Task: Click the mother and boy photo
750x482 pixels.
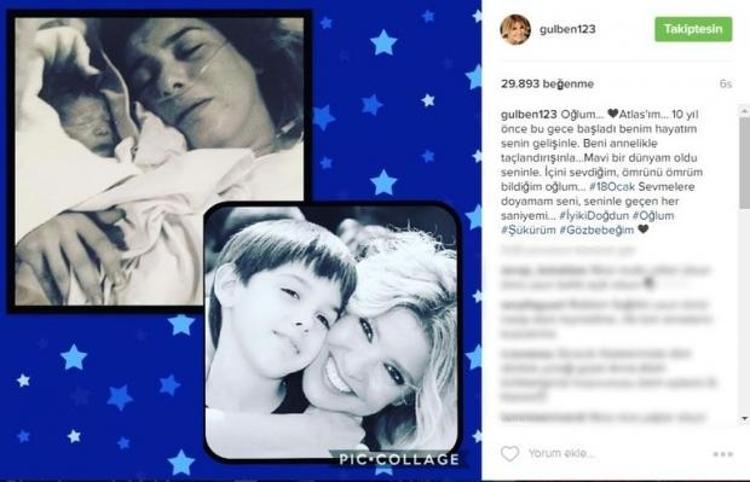Action: click(x=331, y=331)
